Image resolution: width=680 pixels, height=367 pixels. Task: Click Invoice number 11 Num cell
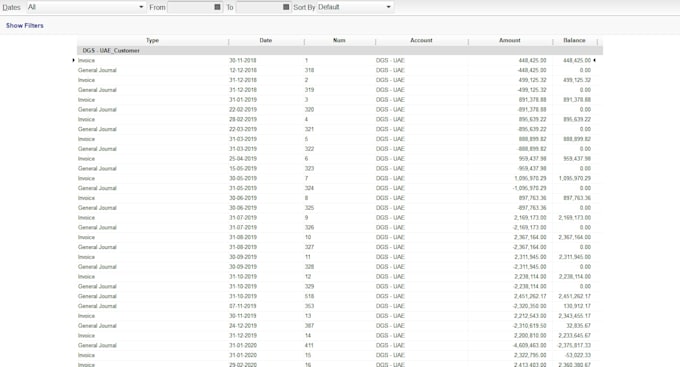(308, 257)
